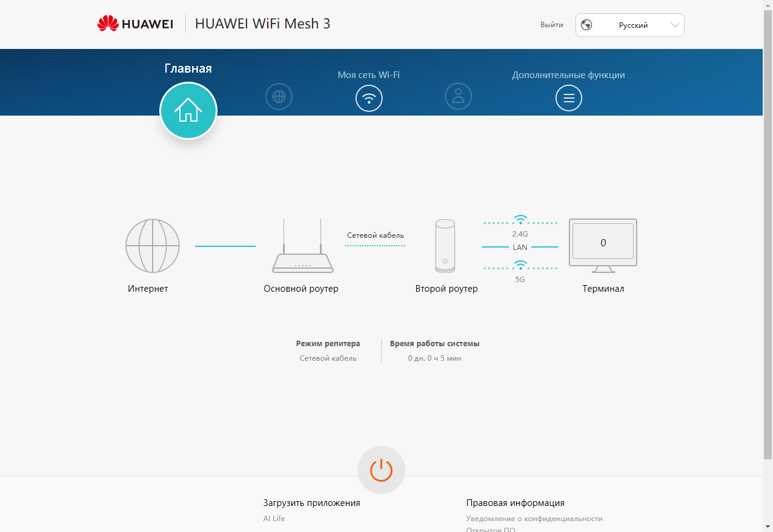773x532 pixels.
Task: Click the greyed-out Internet globe nav icon
Action: pyautogui.click(x=279, y=96)
